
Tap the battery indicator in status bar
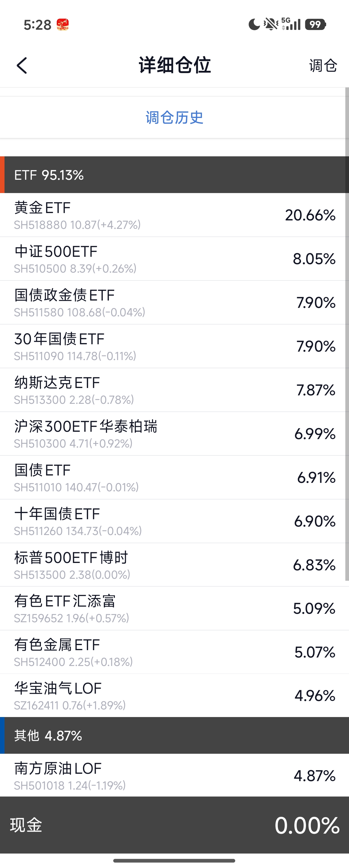(315, 25)
